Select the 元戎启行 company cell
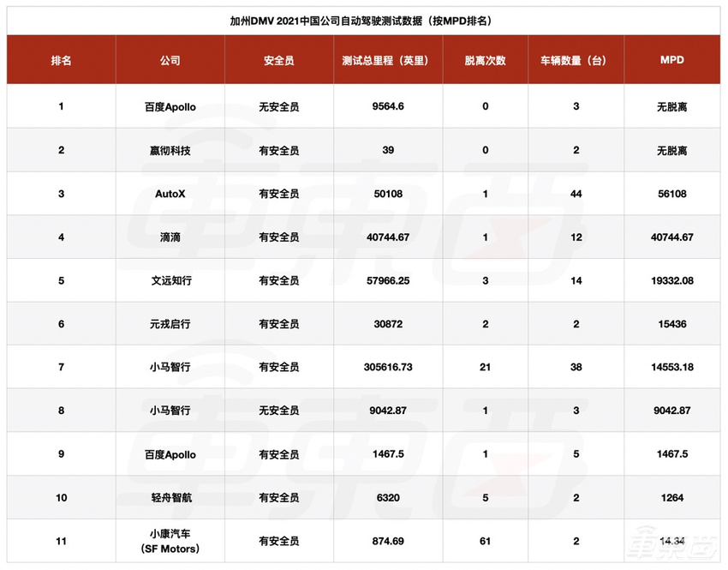 (x=169, y=324)
